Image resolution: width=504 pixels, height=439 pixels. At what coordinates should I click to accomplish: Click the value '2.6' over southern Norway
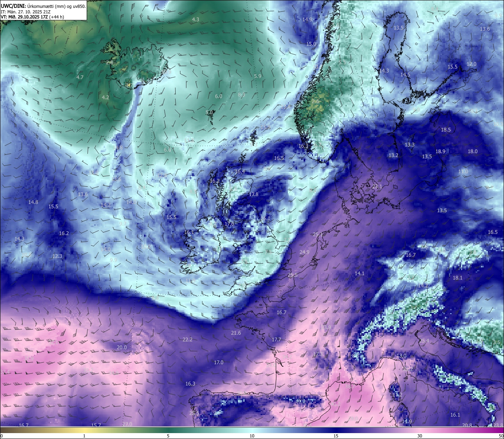pos(315,102)
